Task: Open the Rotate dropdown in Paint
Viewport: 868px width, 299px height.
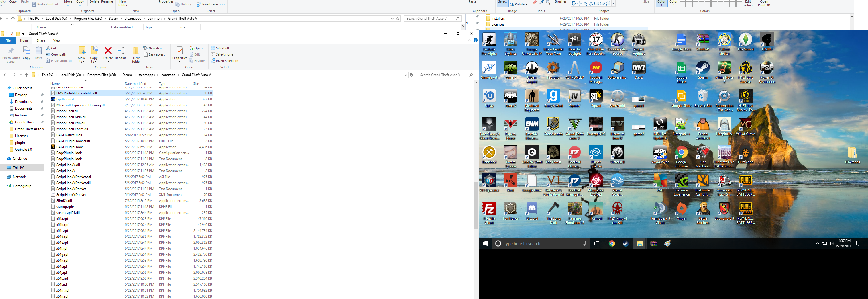Action: [519, 4]
